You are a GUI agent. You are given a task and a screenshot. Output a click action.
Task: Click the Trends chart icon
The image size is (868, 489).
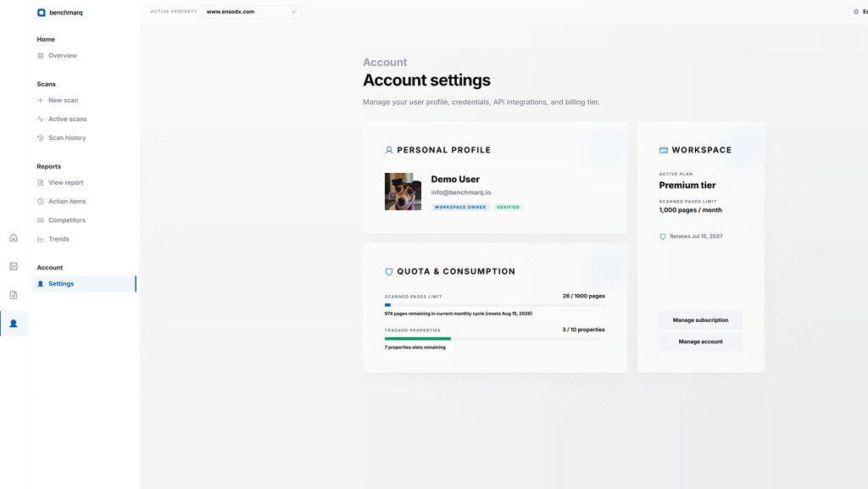(41, 239)
